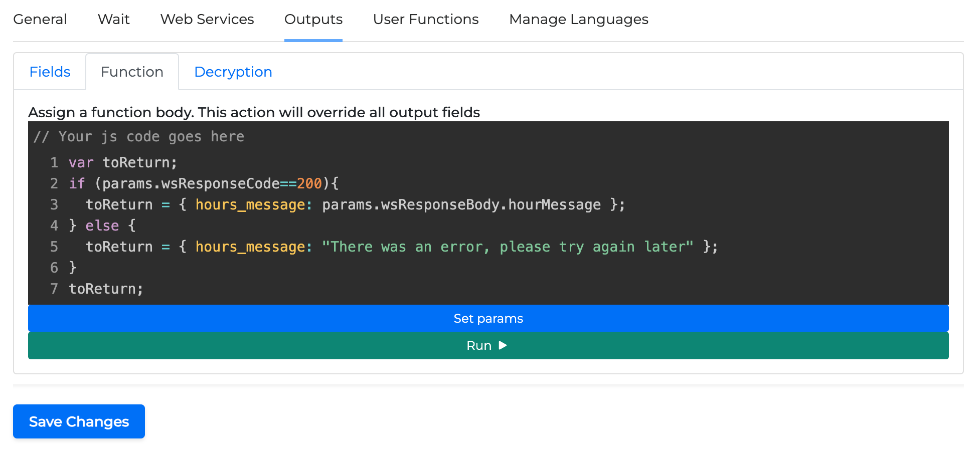Image resolution: width=980 pixels, height=452 pixels.
Task: Click the closing brace on line 6
Action: 73,268
